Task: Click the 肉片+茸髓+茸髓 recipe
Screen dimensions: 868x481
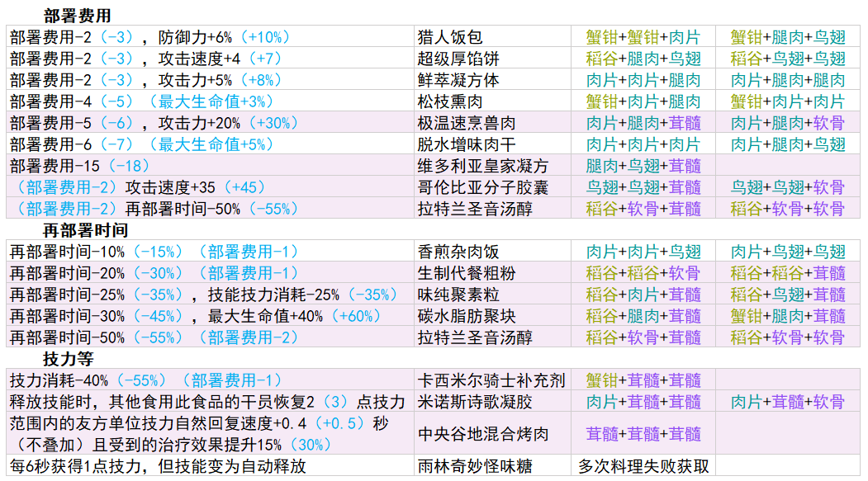Action: tap(643, 402)
